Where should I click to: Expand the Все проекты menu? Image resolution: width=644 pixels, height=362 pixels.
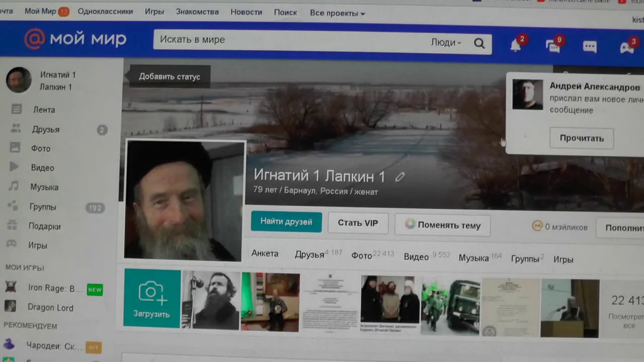(338, 13)
